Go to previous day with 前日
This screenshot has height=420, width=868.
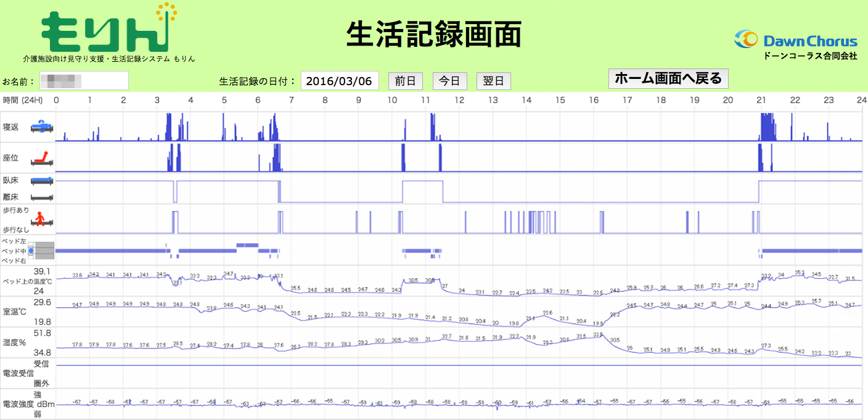(406, 81)
